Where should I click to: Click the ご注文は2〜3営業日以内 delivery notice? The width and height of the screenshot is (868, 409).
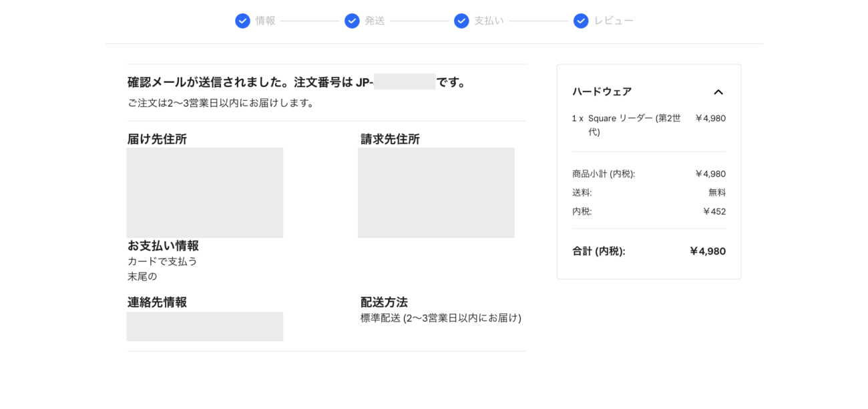(x=221, y=103)
